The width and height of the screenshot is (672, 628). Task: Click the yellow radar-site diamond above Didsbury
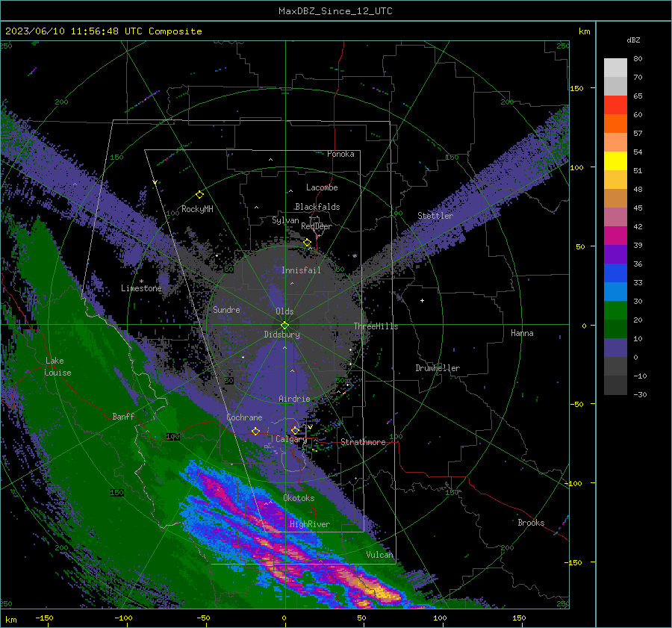(x=284, y=326)
